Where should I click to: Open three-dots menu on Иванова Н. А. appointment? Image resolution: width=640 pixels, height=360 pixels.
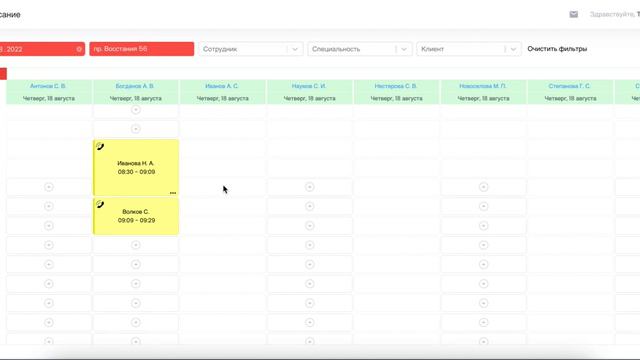coord(173,193)
